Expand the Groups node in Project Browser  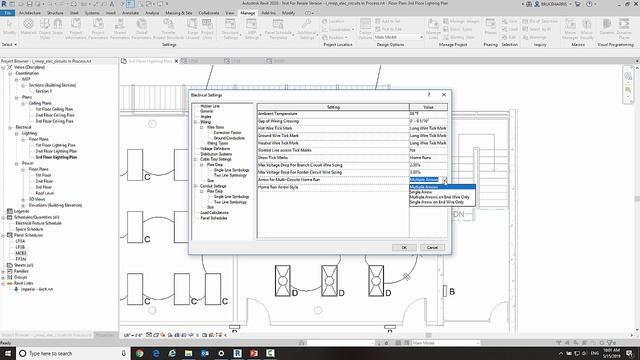(3, 278)
